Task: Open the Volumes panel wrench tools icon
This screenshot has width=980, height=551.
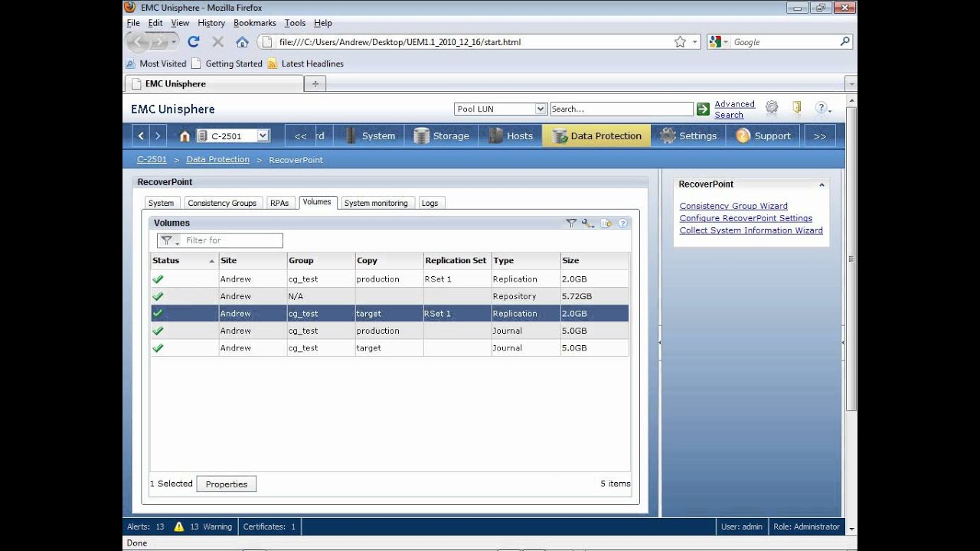Action: (x=588, y=223)
